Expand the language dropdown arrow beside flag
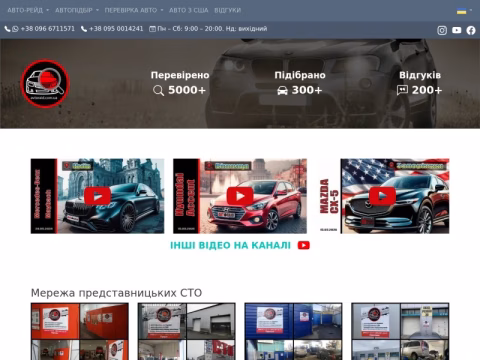 [x=471, y=10]
